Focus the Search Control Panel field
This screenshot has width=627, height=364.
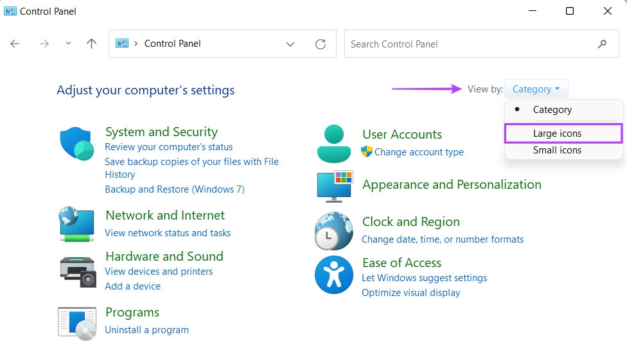pos(481,44)
